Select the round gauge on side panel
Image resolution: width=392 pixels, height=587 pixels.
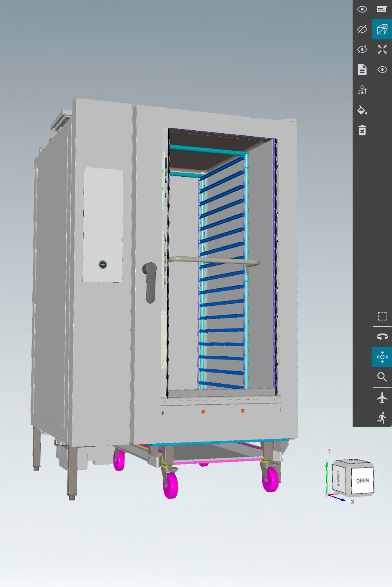[103, 264]
